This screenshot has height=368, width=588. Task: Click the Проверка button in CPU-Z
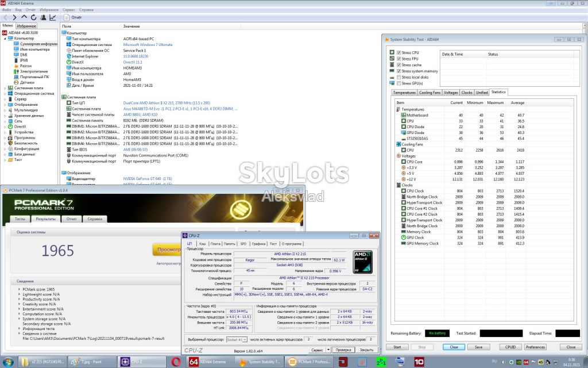point(343,350)
